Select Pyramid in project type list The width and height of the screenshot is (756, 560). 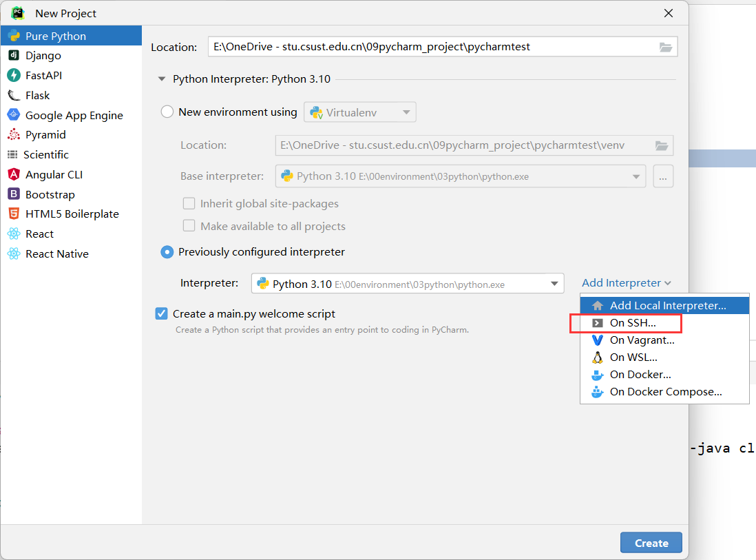tap(72, 134)
